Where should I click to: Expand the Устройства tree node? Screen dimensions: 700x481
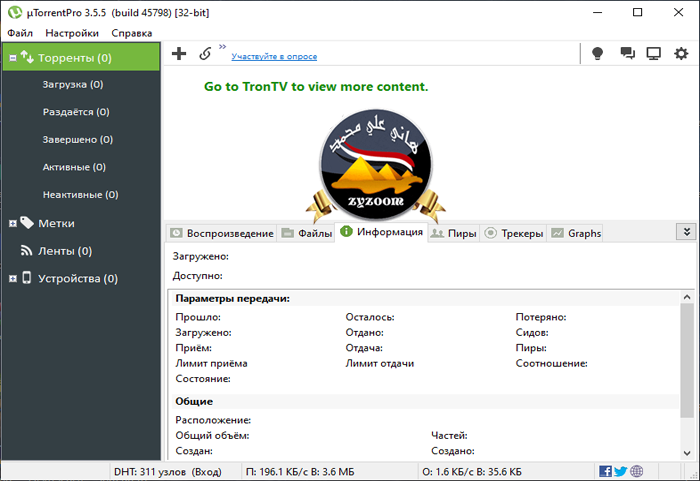pyautogui.click(x=13, y=279)
